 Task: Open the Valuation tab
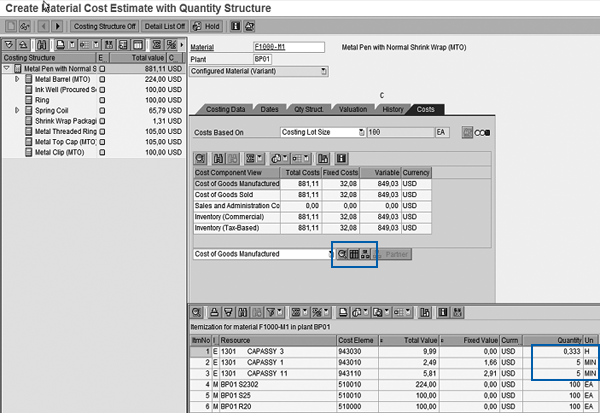pyautogui.click(x=351, y=108)
